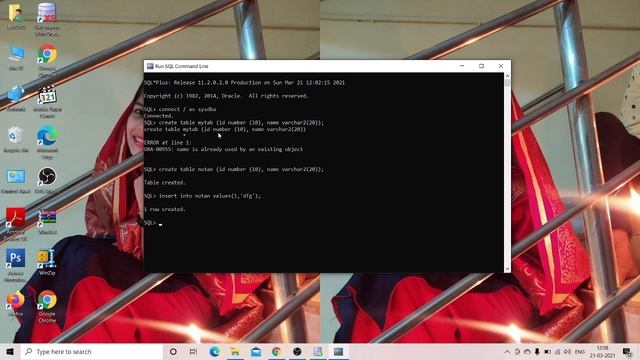Open File Explorer from the taskbar
640x360 pixels.
point(235,351)
